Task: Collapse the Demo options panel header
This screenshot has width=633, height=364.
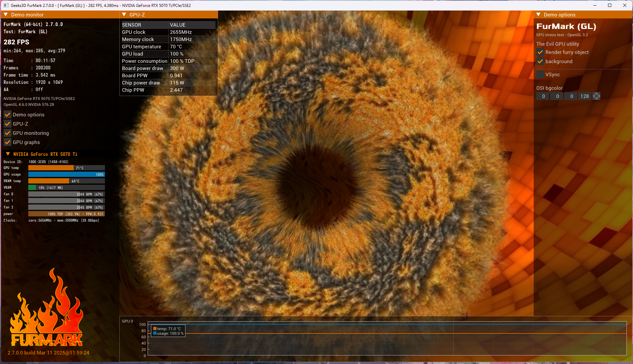Action: [538, 14]
